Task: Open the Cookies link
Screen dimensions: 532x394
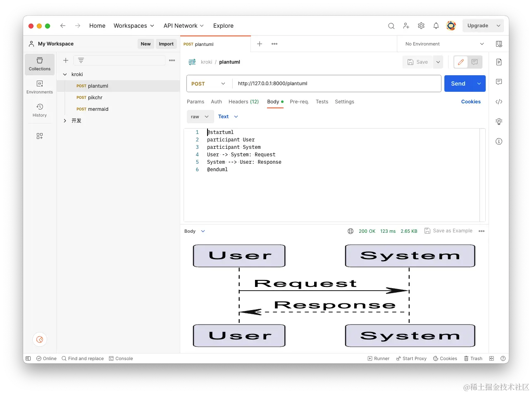Action: (471, 102)
